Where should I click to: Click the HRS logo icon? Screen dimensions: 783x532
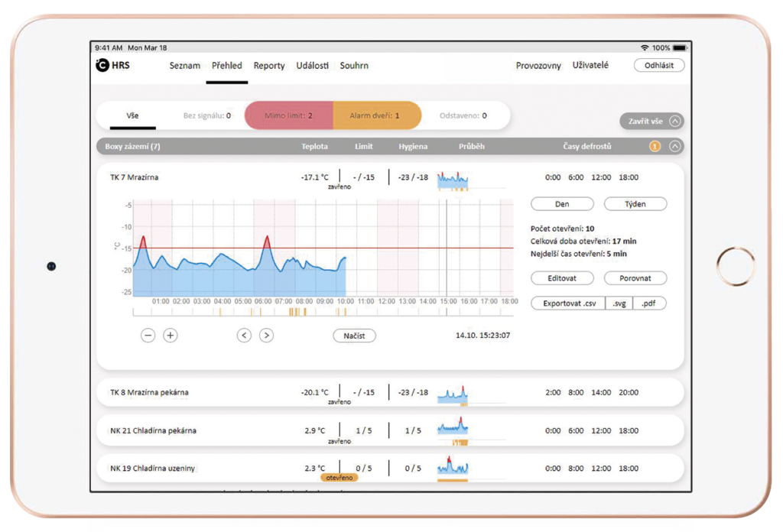pyautogui.click(x=102, y=66)
